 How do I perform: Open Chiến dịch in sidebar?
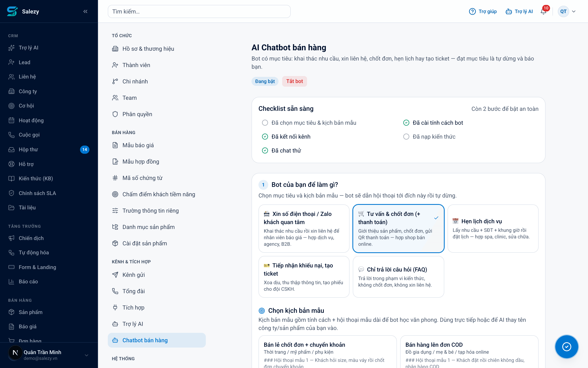(x=49, y=238)
